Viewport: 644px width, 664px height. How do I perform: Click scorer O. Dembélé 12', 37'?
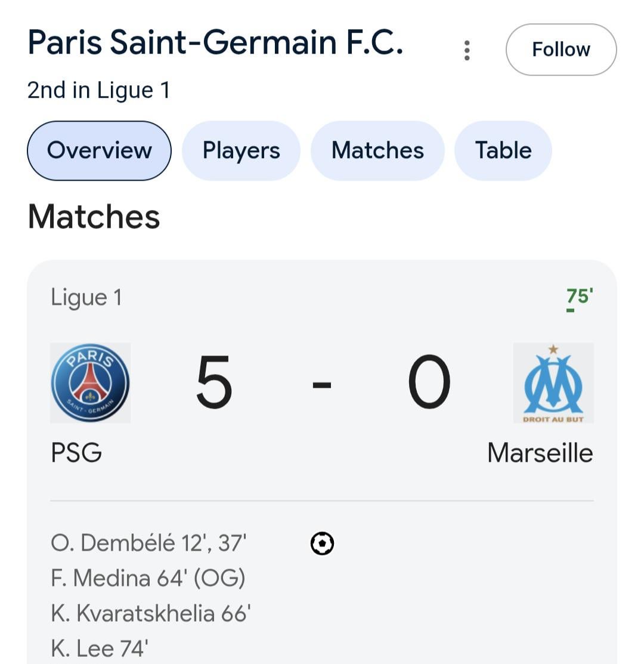(x=148, y=543)
